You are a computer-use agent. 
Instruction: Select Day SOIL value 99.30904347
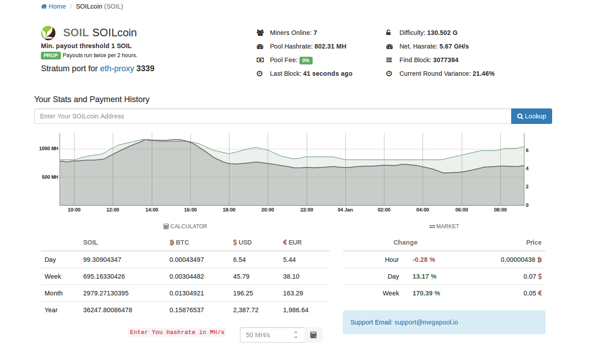click(102, 260)
